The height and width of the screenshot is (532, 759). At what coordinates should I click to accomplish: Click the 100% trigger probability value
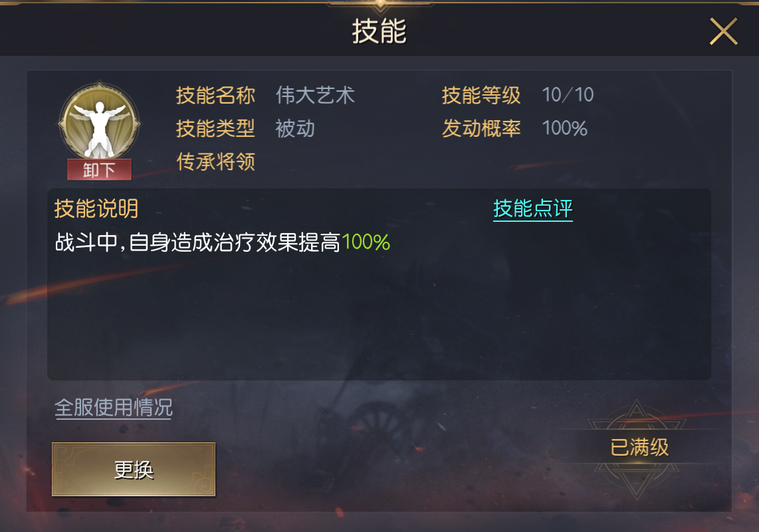pos(564,129)
